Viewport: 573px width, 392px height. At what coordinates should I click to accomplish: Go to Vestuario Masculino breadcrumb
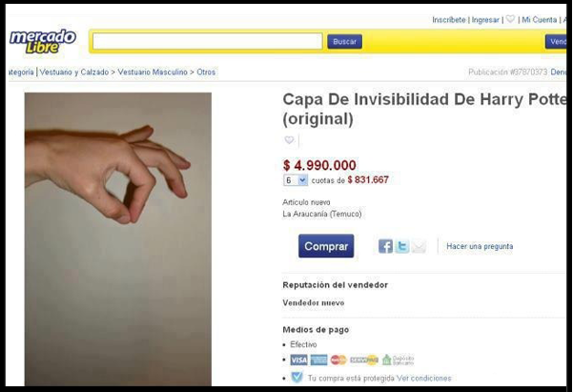[x=153, y=72]
